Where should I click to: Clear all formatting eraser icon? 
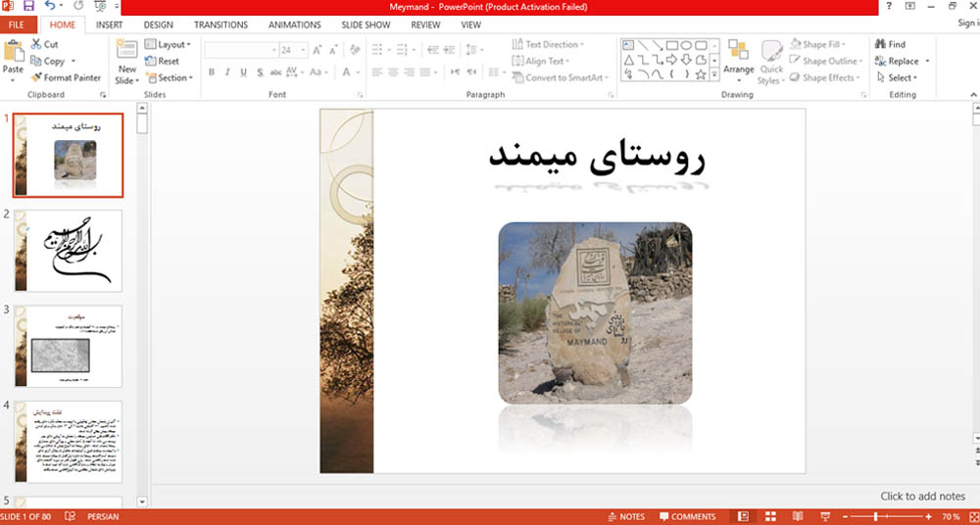(355, 50)
